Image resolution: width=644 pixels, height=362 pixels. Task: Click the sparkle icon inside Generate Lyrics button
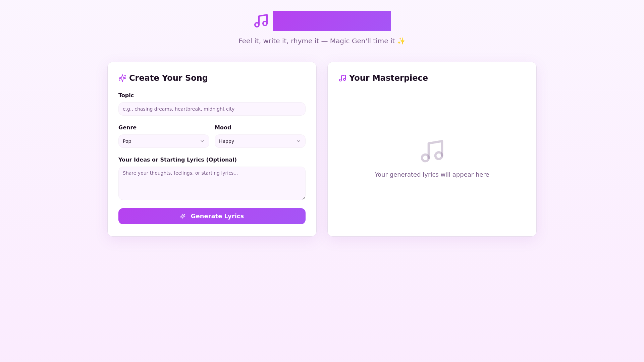183,216
